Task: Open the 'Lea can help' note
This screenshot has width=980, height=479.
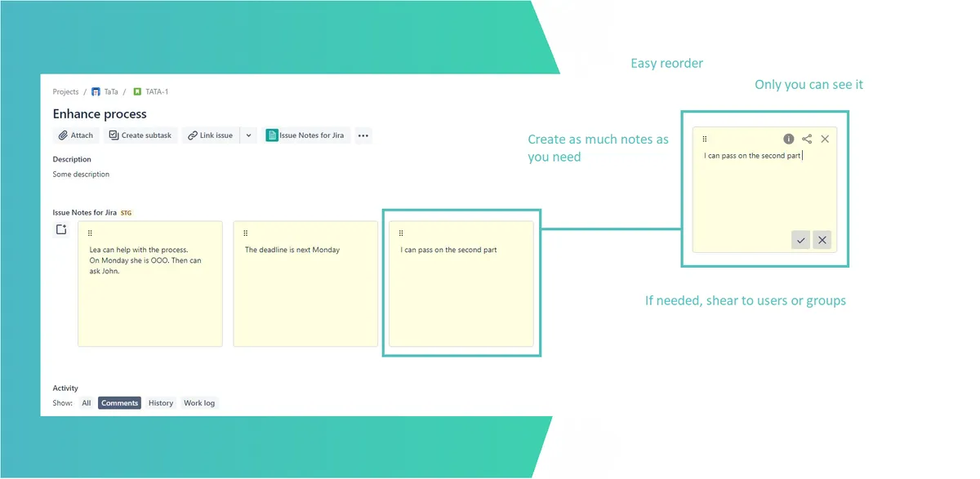Action: pos(150,284)
